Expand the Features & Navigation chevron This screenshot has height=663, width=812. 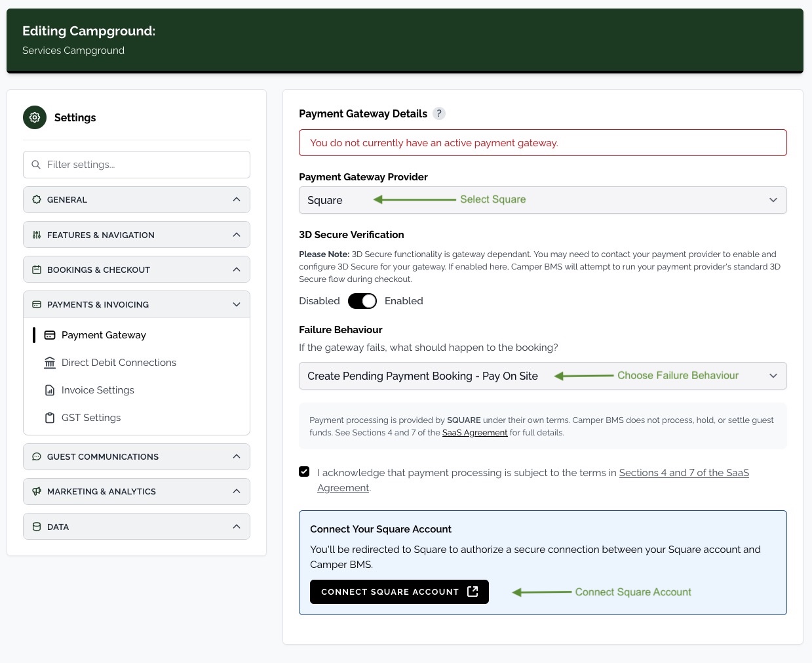tap(237, 235)
